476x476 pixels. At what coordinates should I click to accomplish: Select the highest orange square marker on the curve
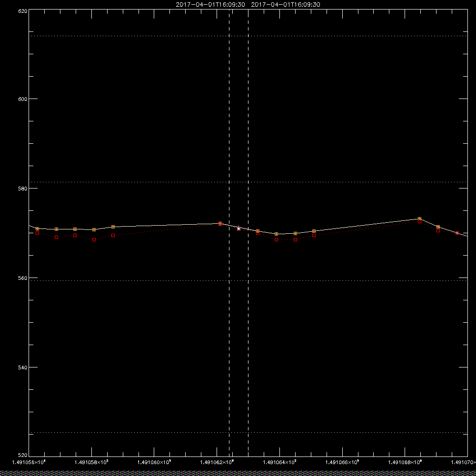419,218
